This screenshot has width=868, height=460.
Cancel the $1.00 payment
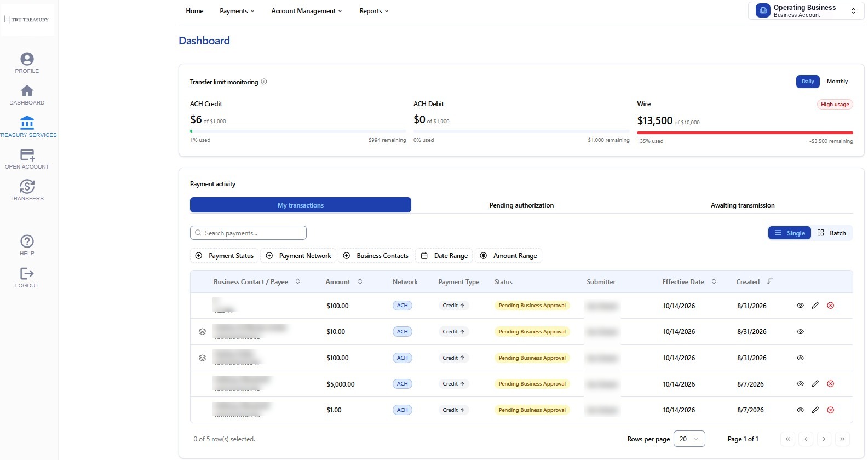click(831, 410)
